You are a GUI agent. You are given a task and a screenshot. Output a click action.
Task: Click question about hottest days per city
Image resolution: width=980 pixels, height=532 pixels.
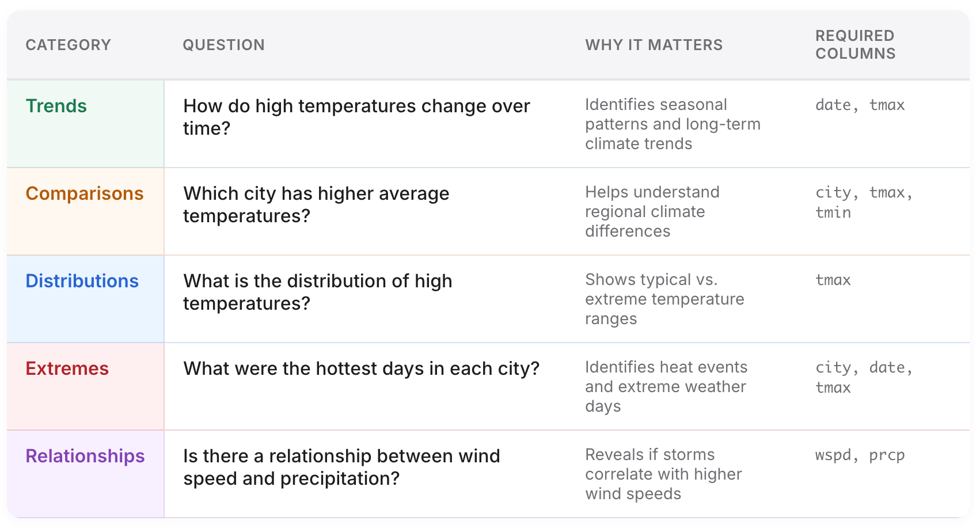(x=361, y=368)
